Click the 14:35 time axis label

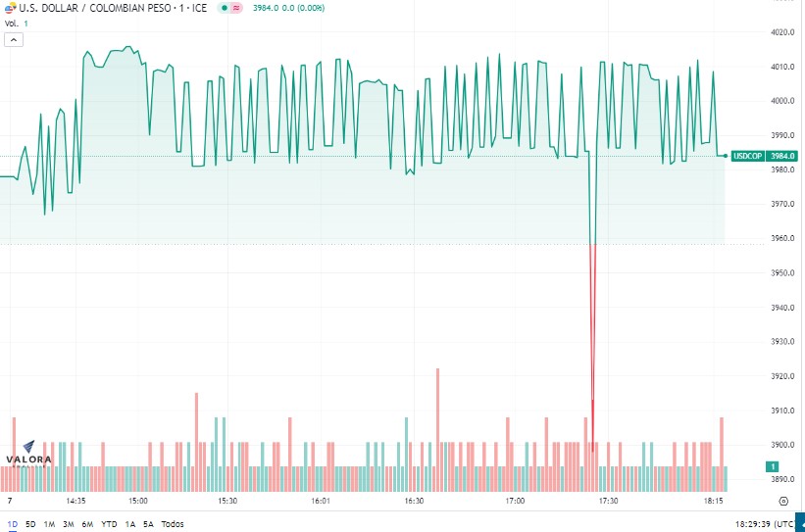[x=75, y=501]
